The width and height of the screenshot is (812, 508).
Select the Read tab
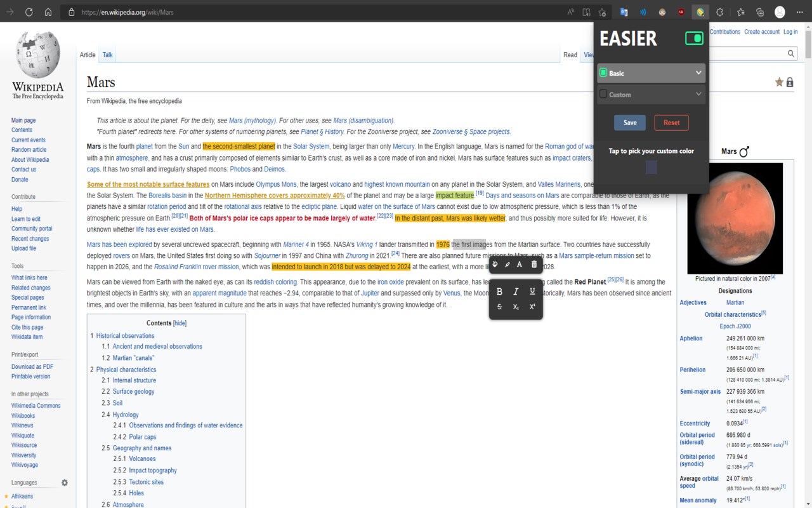click(570, 55)
